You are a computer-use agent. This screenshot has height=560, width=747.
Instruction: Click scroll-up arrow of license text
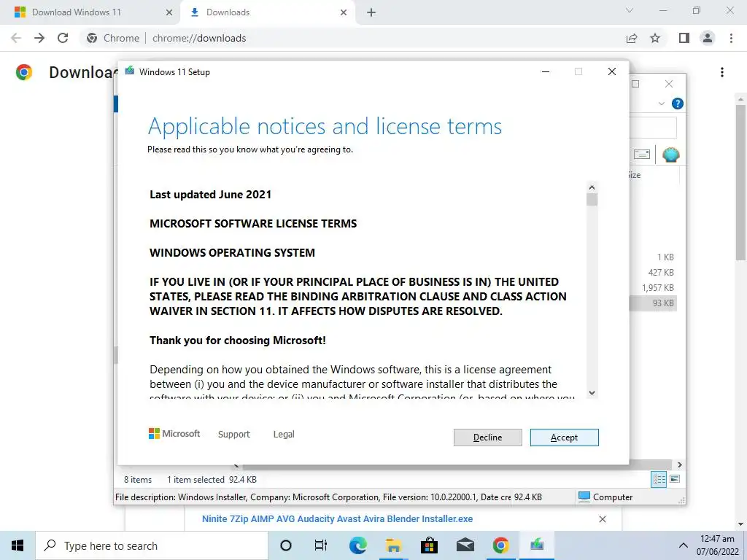tap(592, 187)
